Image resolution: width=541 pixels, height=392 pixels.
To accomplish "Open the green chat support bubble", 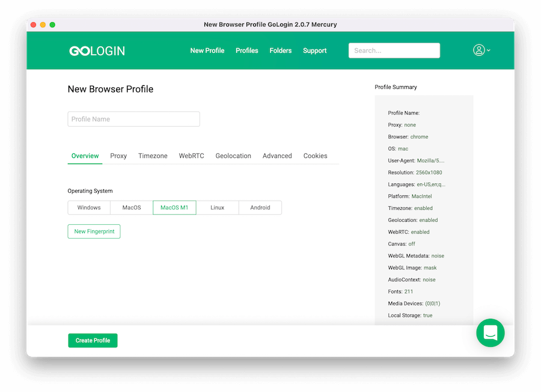I will 491,332.
